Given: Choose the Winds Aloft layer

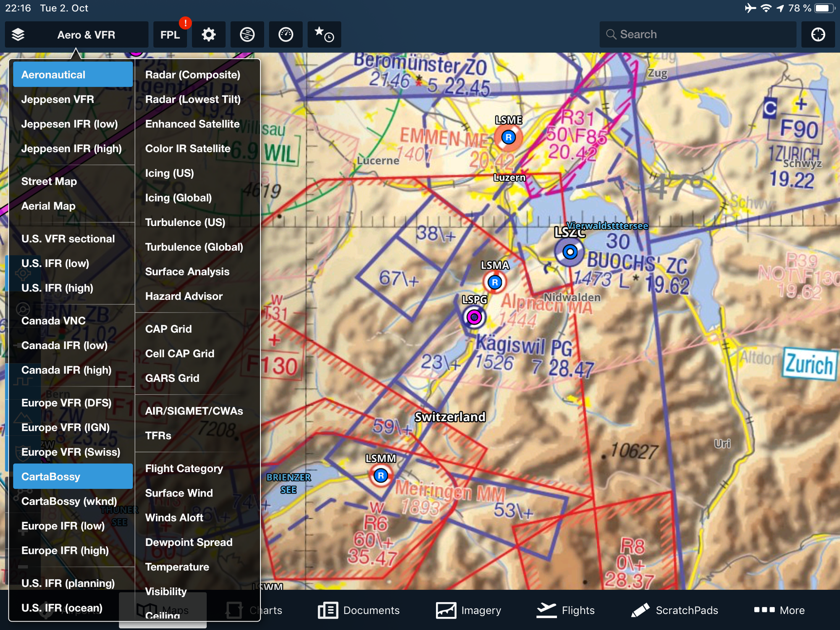Looking at the screenshot, I should click(174, 517).
